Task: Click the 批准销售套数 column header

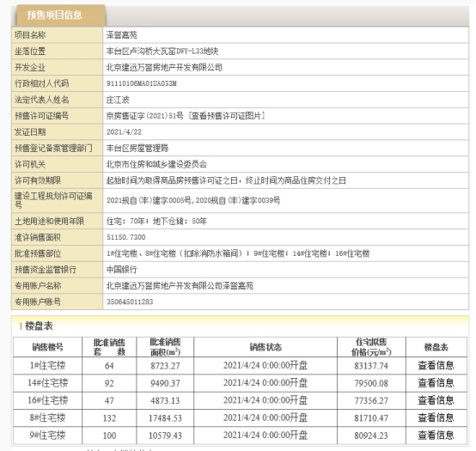Action: click(x=109, y=347)
